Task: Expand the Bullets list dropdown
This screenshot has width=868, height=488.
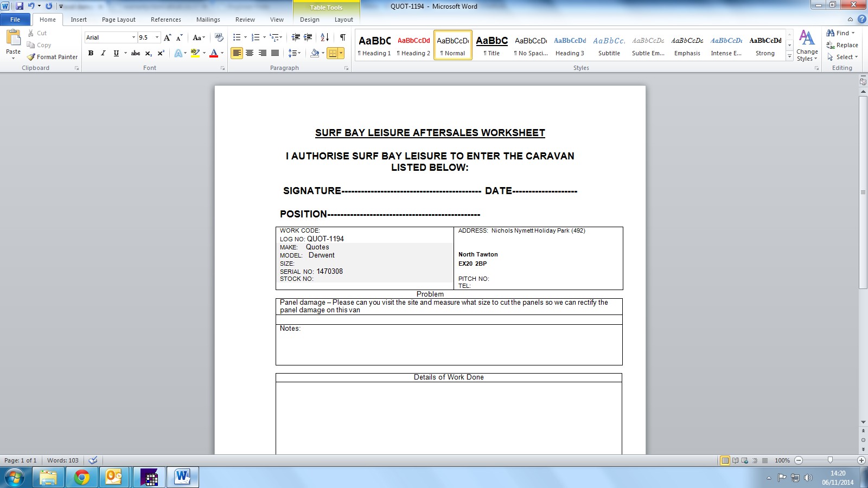Action: [245, 37]
